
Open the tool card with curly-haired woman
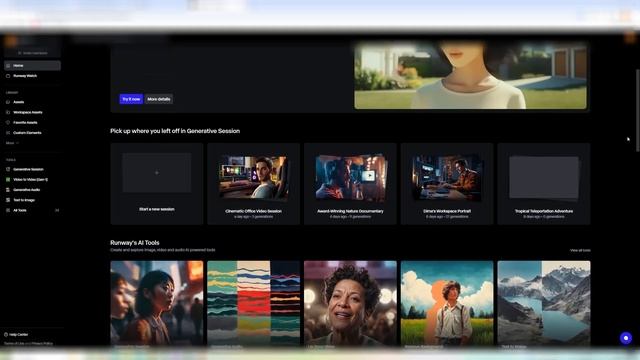pyautogui.click(x=350, y=304)
